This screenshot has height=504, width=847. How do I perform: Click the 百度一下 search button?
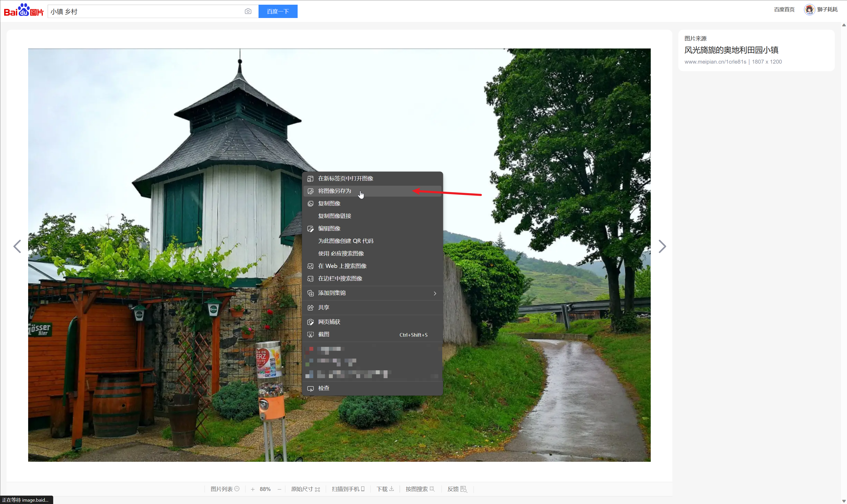(x=278, y=11)
